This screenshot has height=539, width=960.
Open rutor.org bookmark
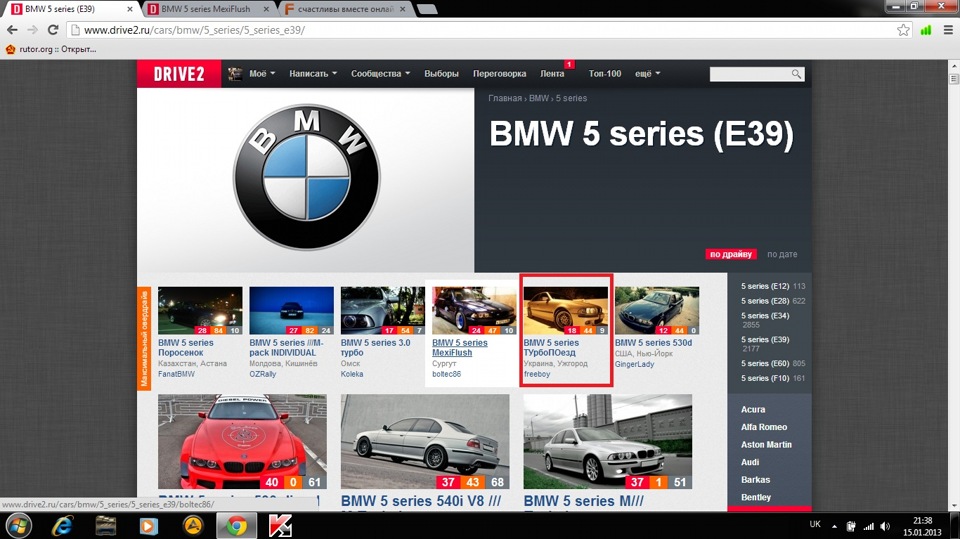[x=51, y=49]
